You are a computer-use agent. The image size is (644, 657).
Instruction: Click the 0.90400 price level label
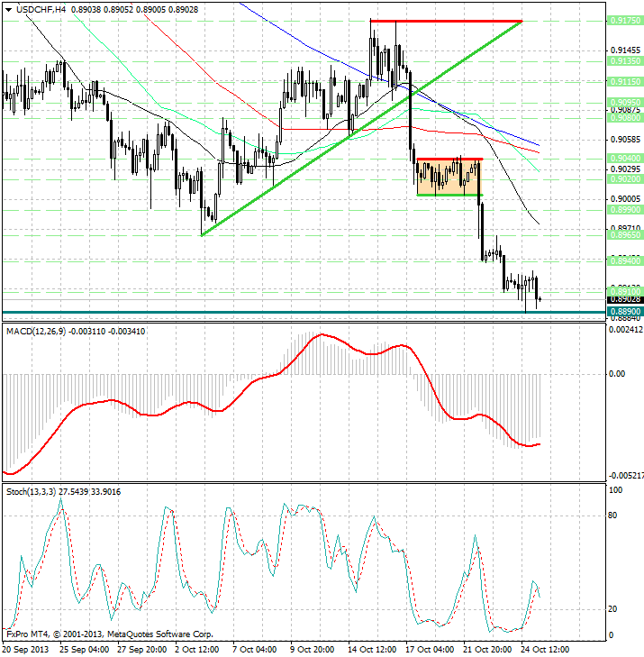625,158
